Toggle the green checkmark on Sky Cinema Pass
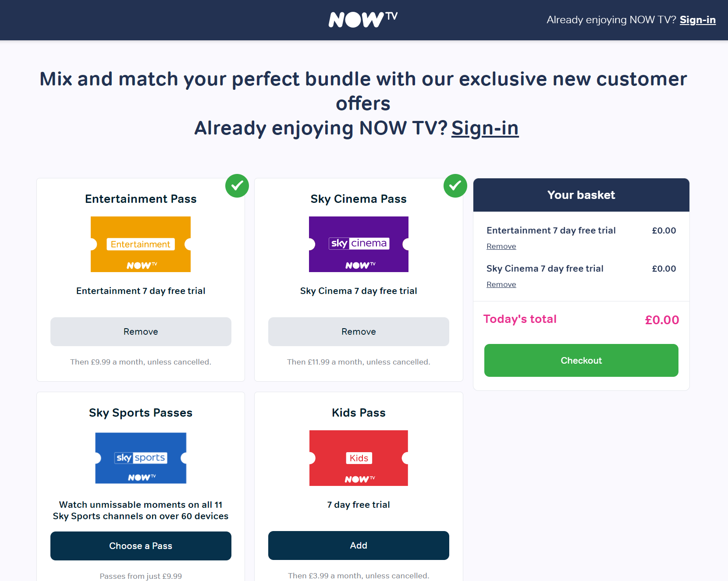Viewport: 728px width, 581px height. click(455, 186)
